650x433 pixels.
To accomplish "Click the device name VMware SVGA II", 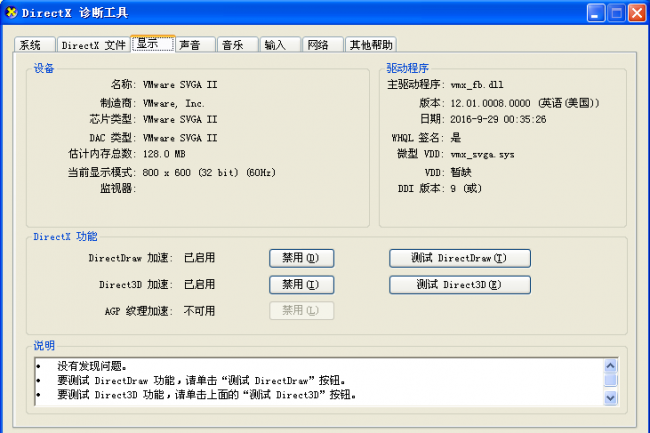I will tap(180, 85).
